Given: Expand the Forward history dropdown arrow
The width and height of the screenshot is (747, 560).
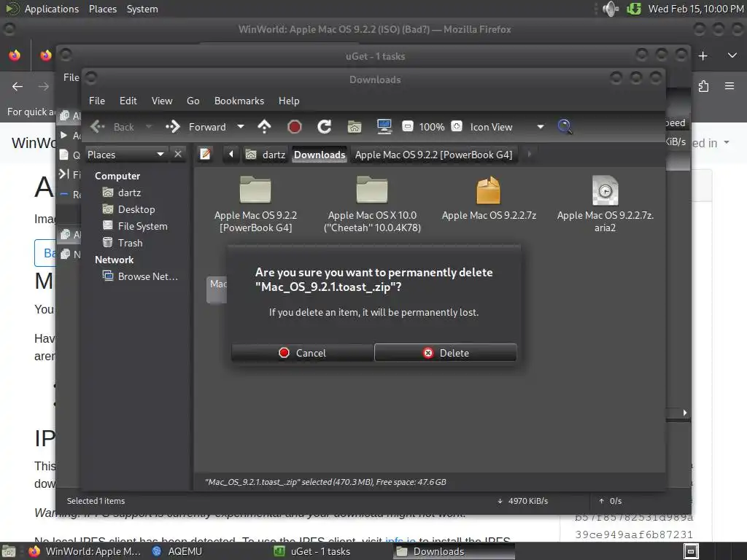Looking at the screenshot, I should coord(241,127).
